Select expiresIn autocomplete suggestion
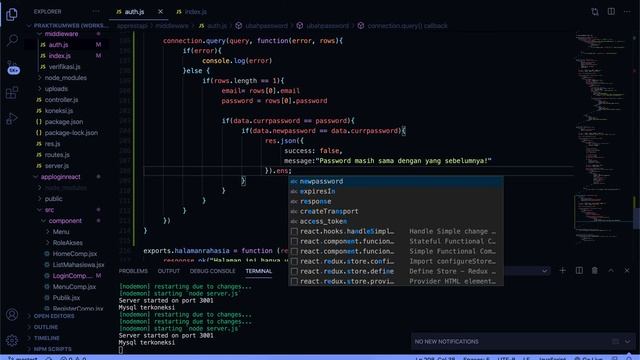This screenshot has height=360, width=640. point(396,191)
